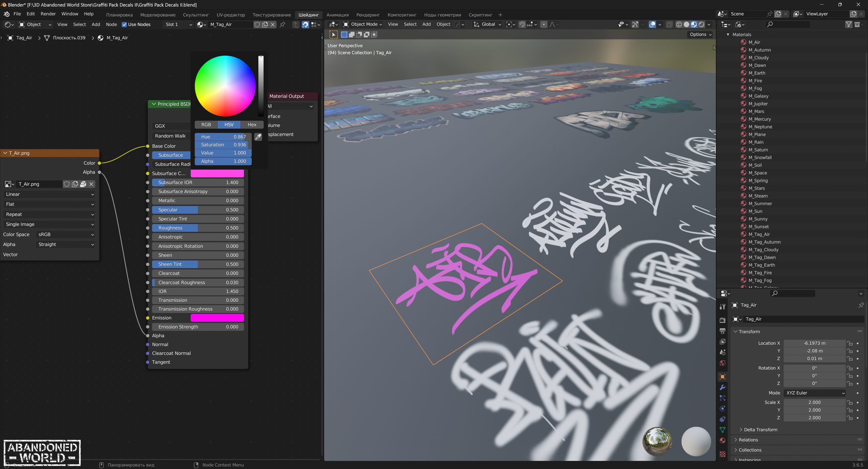Switch viewport to rendered shading mode

pos(702,24)
